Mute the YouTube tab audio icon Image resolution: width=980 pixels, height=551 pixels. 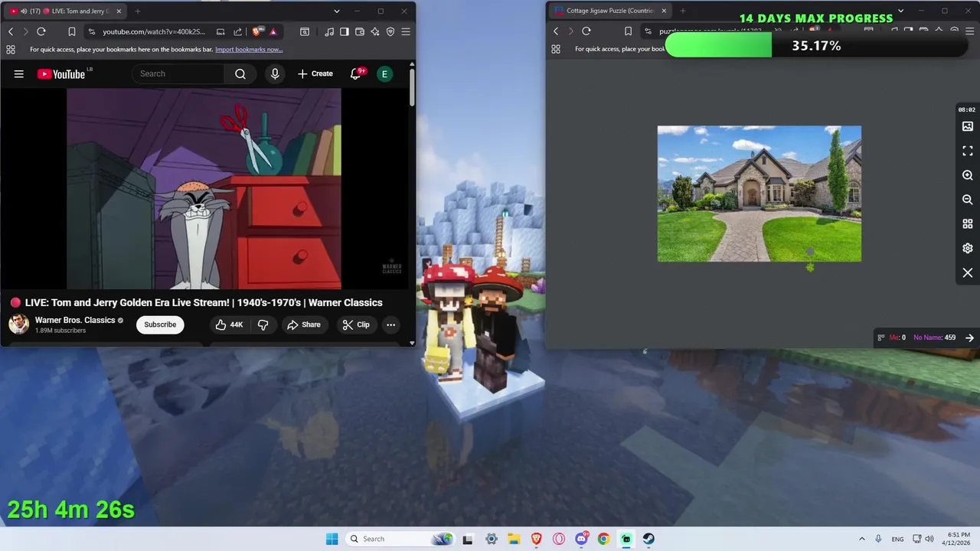pyautogui.click(x=22, y=11)
